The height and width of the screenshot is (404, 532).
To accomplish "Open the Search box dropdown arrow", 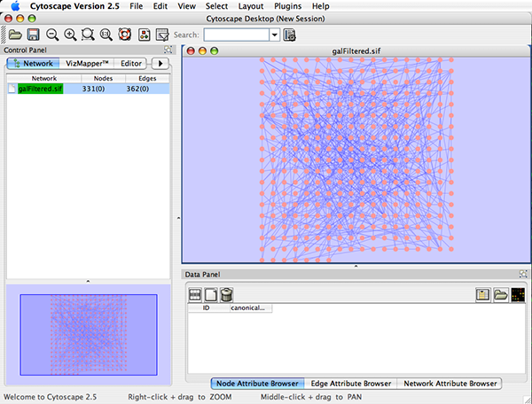I will (x=274, y=35).
